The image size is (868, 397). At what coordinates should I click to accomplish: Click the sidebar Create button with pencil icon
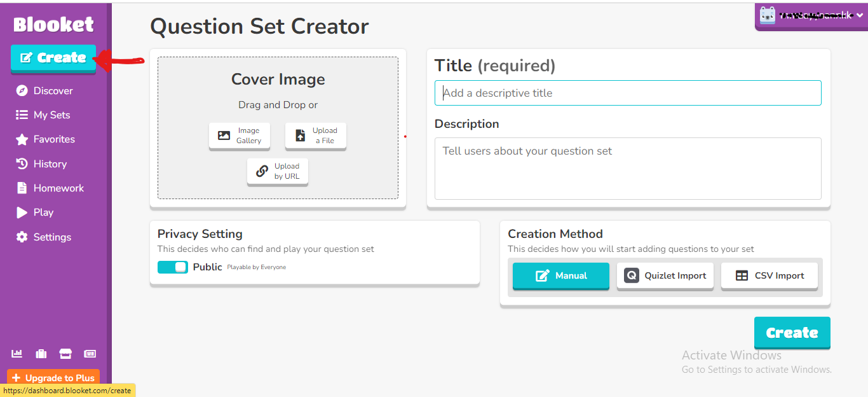[53, 58]
